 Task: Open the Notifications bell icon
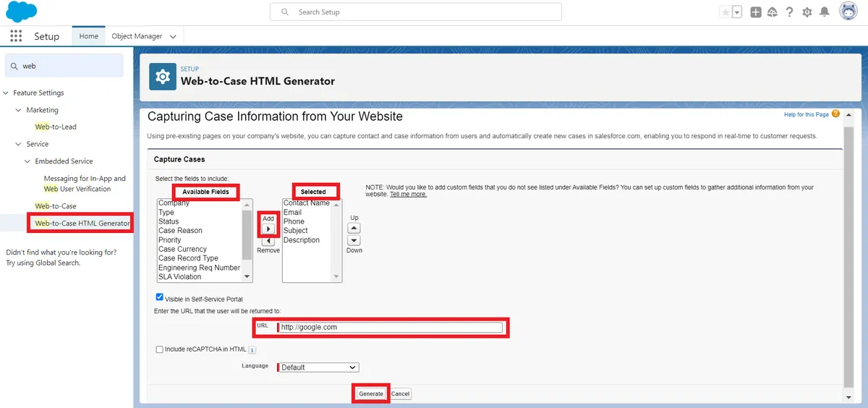(x=824, y=12)
